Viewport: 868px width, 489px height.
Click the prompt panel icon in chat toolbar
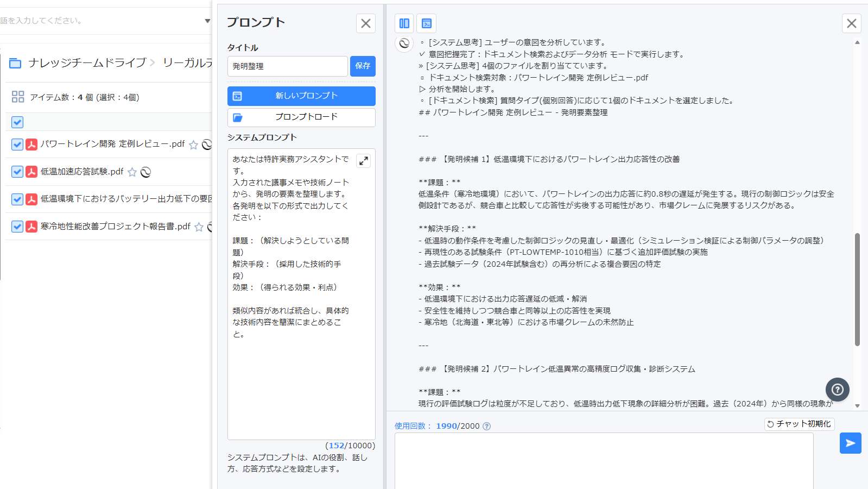coord(427,23)
